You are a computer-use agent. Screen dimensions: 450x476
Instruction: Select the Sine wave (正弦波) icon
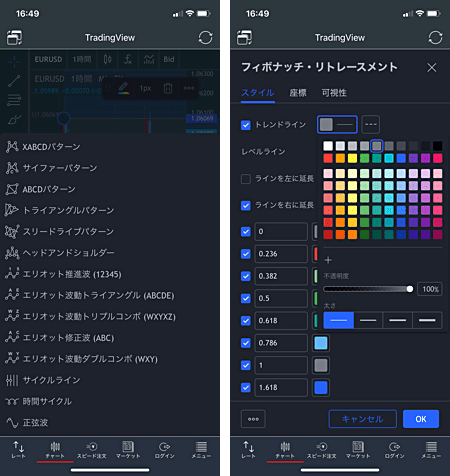tap(12, 423)
